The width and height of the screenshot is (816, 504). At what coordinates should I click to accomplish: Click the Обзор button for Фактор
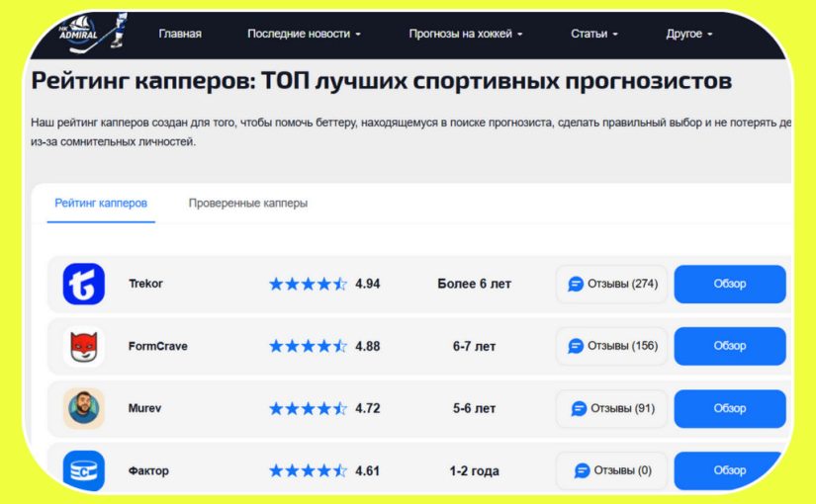pyautogui.click(x=730, y=470)
